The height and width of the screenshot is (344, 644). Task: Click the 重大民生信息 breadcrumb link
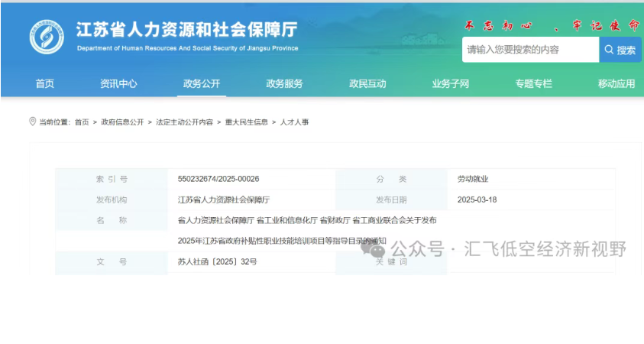click(246, 122)
